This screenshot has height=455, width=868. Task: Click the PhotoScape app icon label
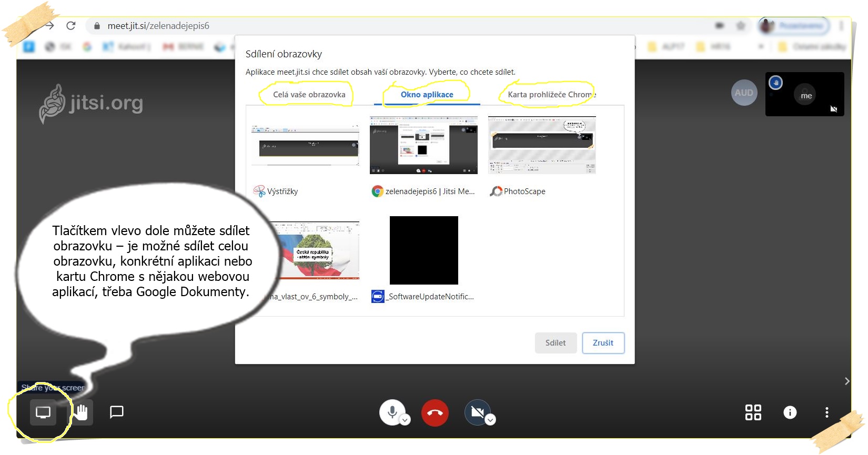pyautogui.click(x=518, y=191)
